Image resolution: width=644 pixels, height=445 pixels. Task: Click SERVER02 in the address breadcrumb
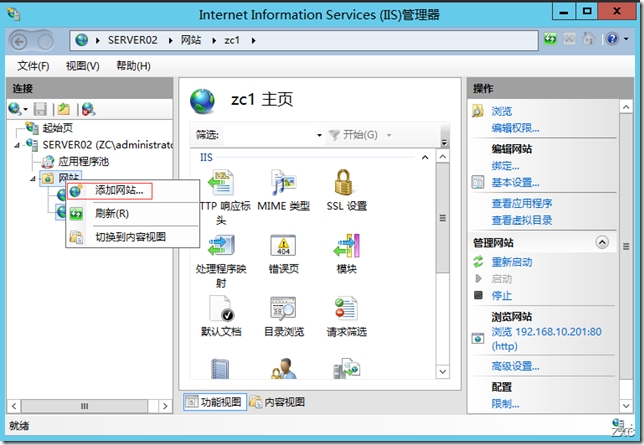coord(132,40)
